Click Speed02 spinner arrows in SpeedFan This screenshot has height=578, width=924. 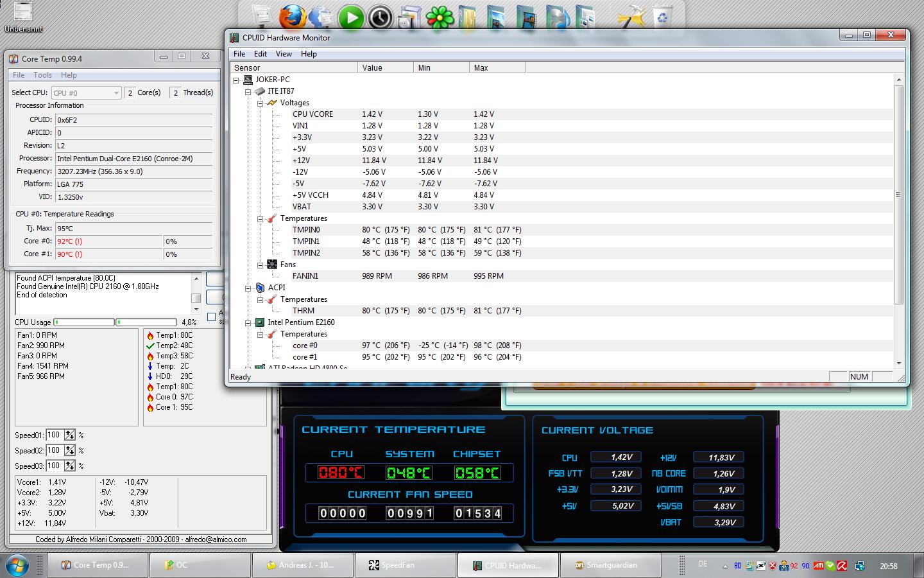point(70,451)
